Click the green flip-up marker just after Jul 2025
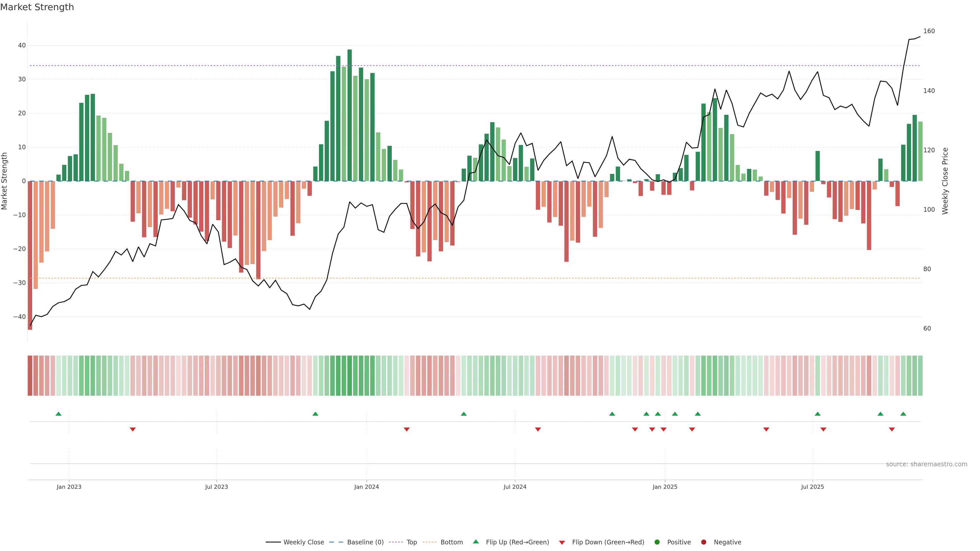 [x=817, y=414]
